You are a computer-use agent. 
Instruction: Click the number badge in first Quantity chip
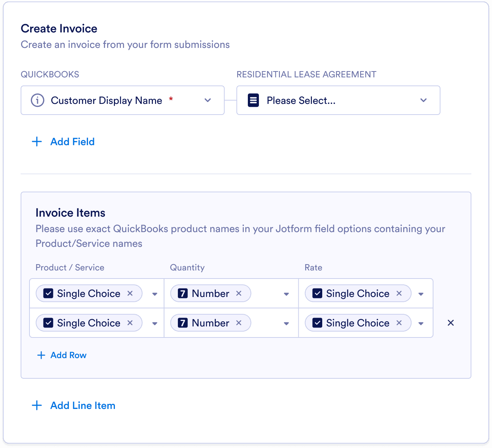183,293
